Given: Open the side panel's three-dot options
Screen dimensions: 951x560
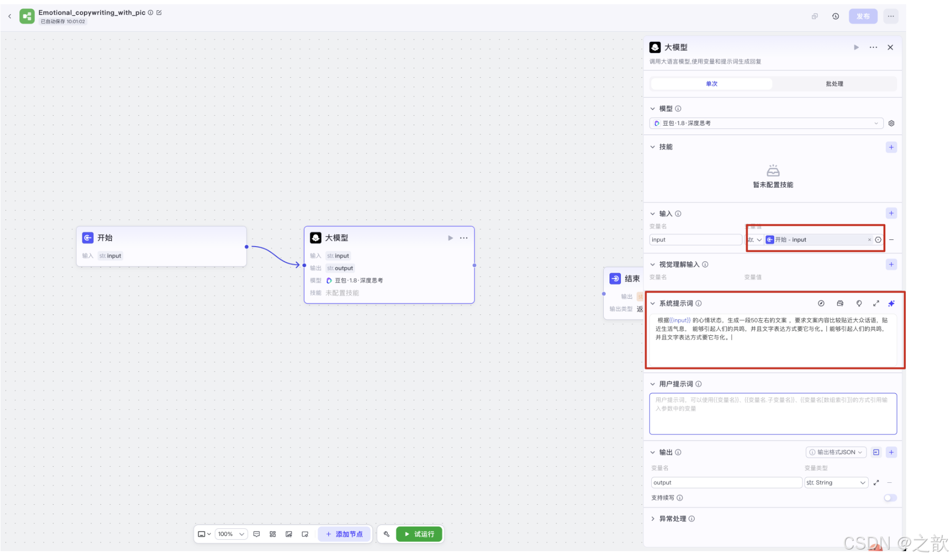Looking at the screenshot, I should tap(873, 47).
